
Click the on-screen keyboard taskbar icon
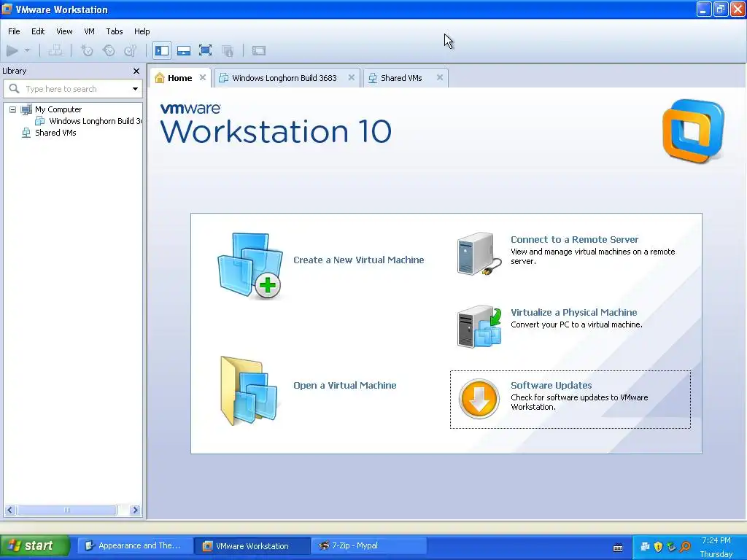(x=618, y=547)
